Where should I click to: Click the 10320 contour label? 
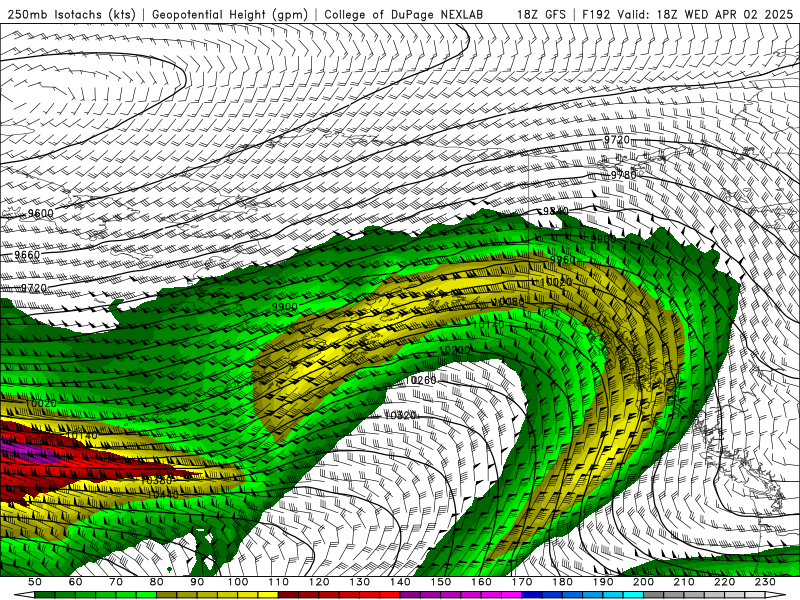click(x=400, y=415)
